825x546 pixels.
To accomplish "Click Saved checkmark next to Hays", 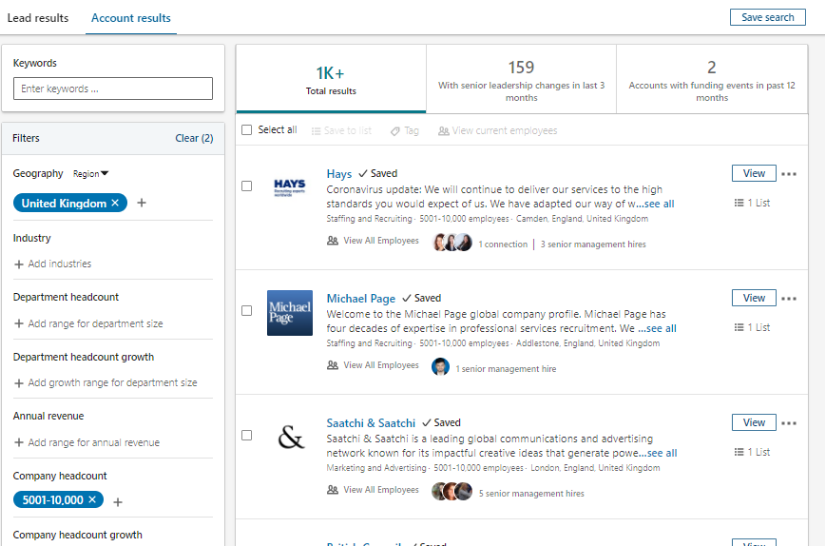I will point(378,173).
